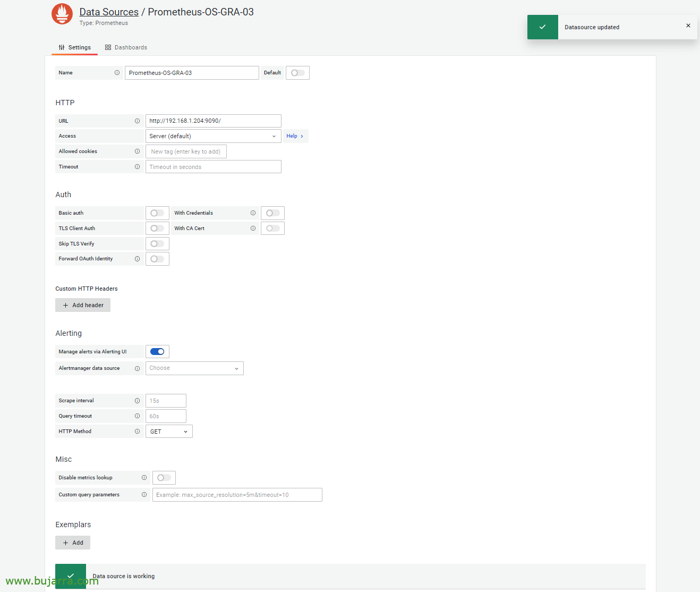The height and width of the screenshot is (592, 700).
Task: Click info icon for Disable metrics lookup
Action: 144,478
